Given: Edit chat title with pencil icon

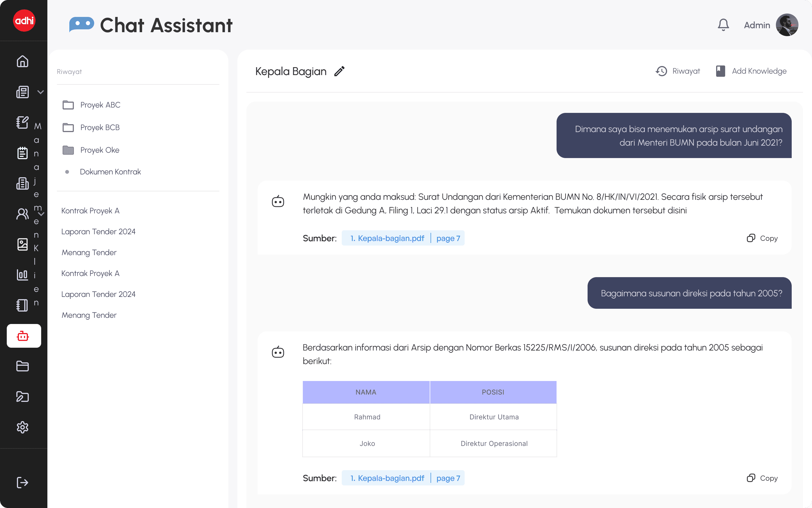Looking at the screenshot, I should [339, 71].
